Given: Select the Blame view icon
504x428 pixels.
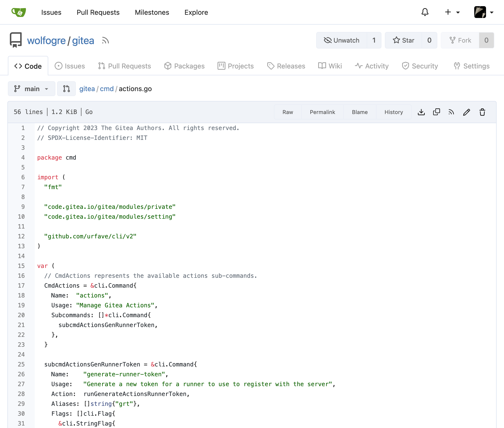Looking at the screenshot, I should [360, 112].
